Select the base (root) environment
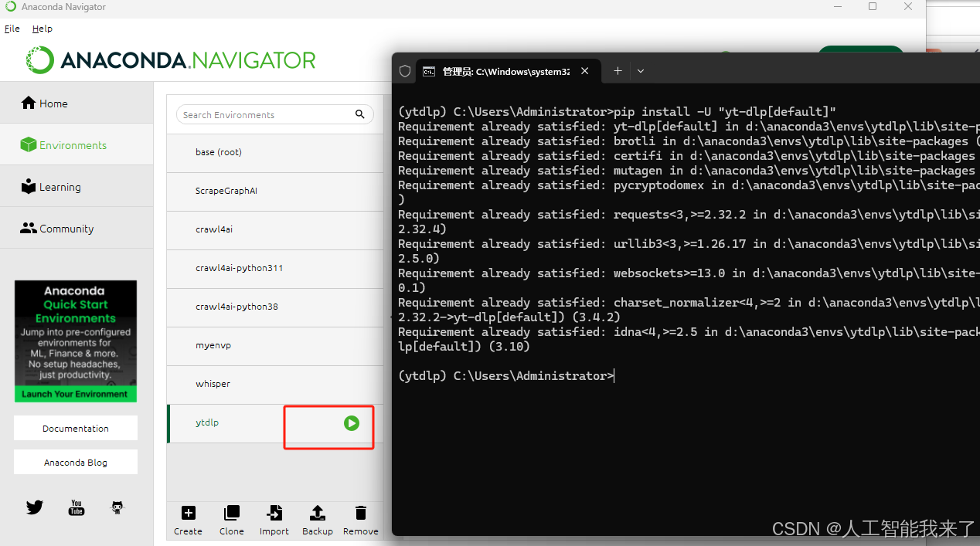The image size is (980, 546). click(x=275, y=152)
